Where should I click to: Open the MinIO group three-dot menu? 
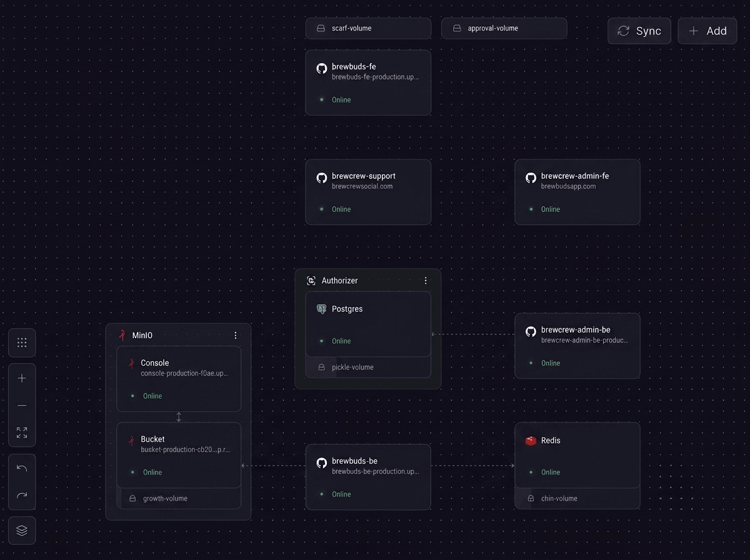236,336
